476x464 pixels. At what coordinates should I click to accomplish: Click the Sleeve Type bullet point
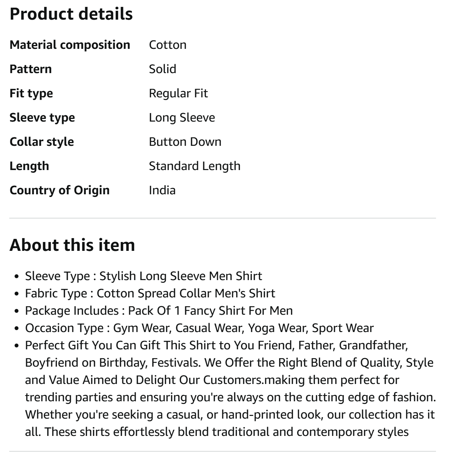tap(143, 276)
